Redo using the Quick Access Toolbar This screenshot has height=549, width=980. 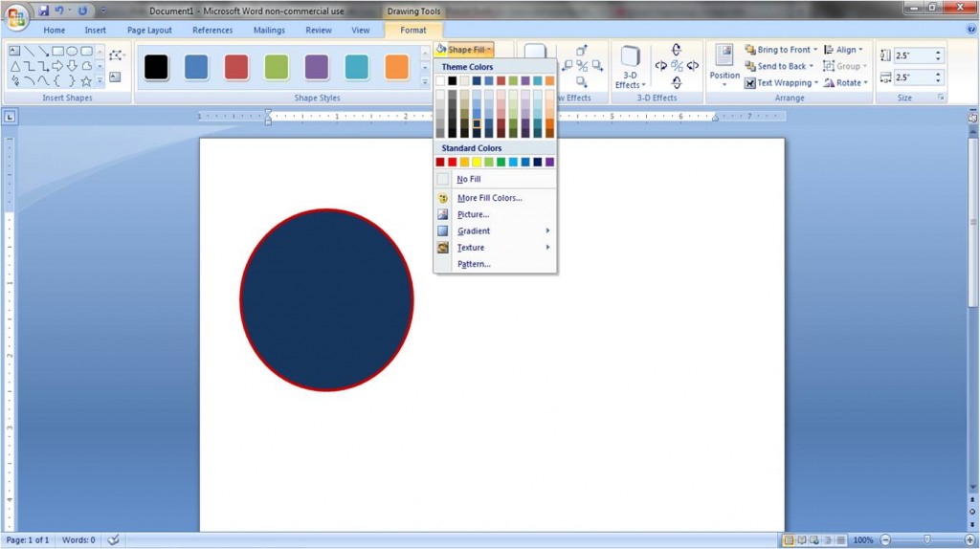[x=82, y=11]
